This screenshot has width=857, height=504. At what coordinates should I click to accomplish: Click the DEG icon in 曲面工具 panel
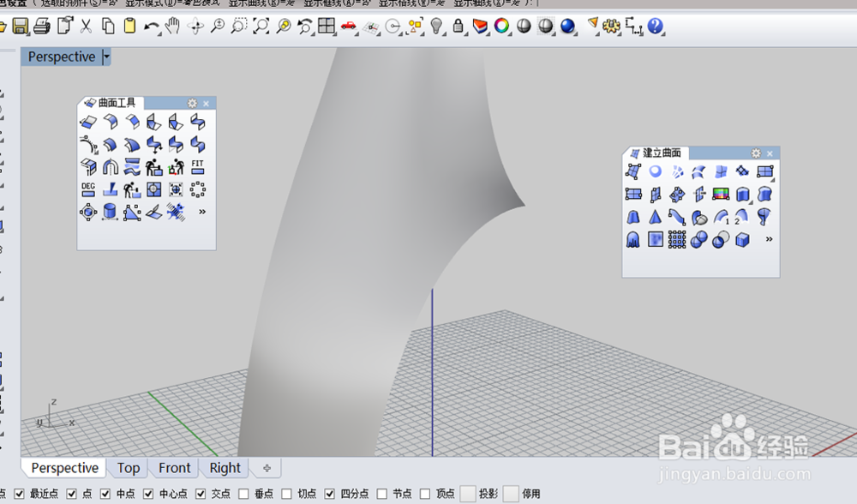(88, 189)
